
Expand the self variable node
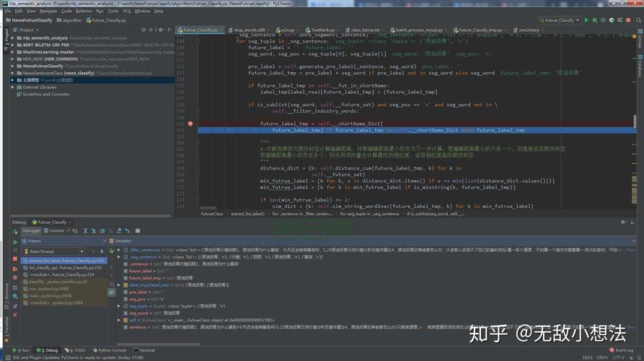pyautogui.click(x=119, y=320)
